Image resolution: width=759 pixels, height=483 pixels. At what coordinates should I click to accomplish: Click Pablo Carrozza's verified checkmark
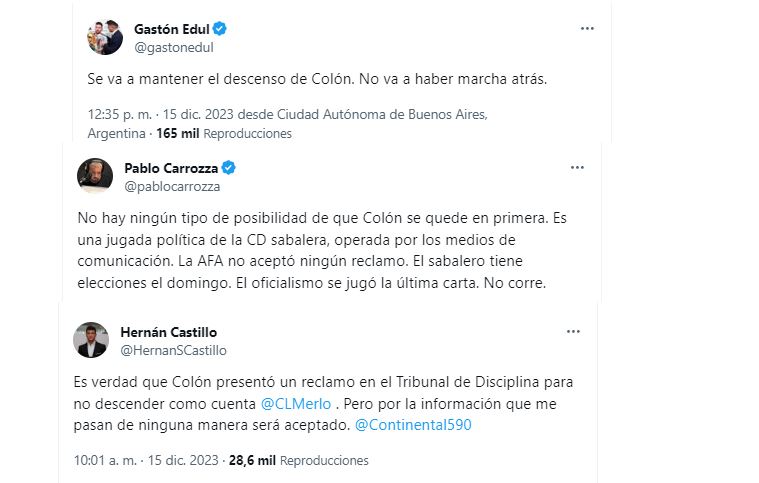[228, 168]
